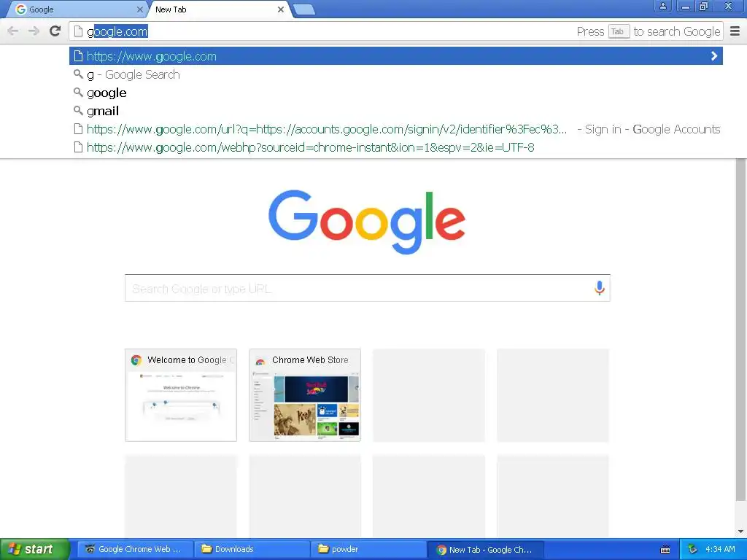This screenshot has width=747, height=560.
Task: Focus the 'Search Google or type URL' box
Action: 368,288
